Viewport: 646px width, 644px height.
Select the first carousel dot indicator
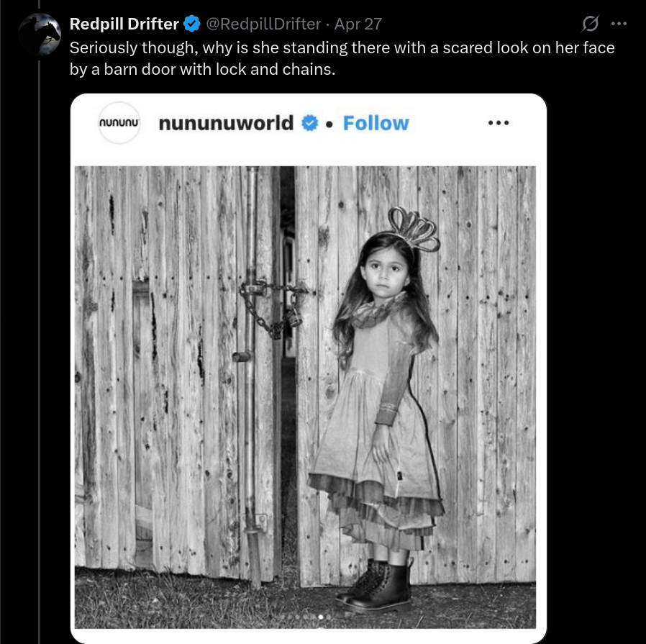[290, 617]
